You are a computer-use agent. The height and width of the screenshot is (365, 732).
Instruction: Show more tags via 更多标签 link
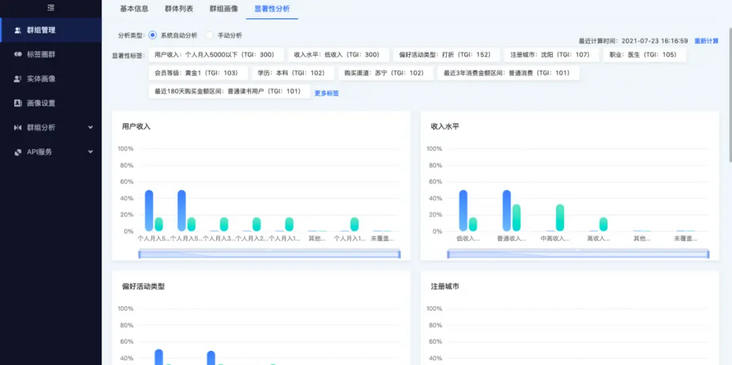click(x=326, y=93)
